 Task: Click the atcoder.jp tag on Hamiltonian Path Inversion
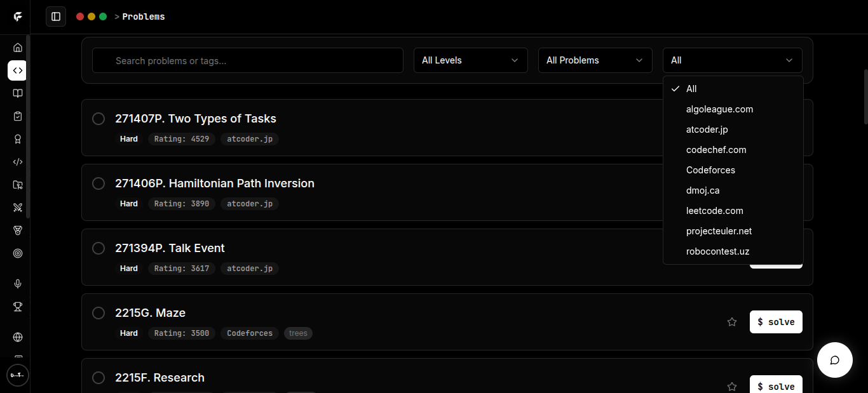[x=250, y=204]
